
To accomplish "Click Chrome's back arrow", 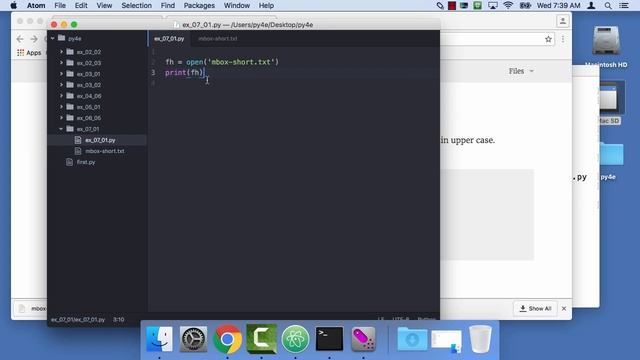I will [x=20, y=39].
